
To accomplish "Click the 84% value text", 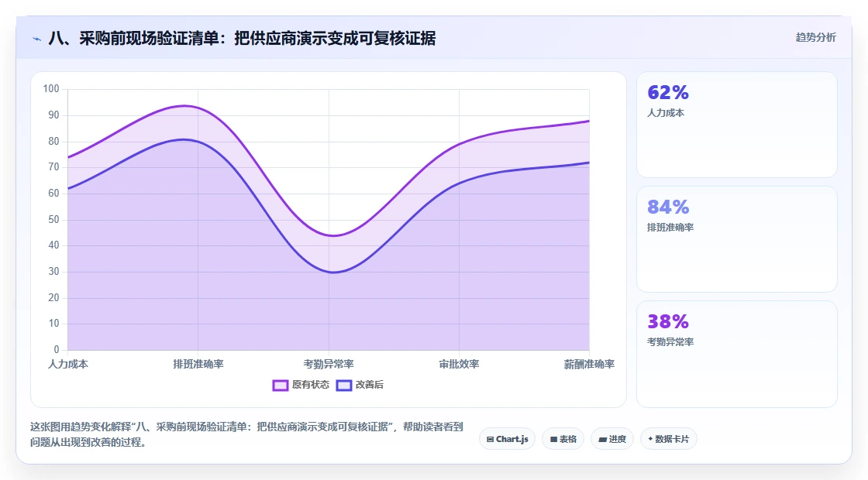I will tap(668, 207).
